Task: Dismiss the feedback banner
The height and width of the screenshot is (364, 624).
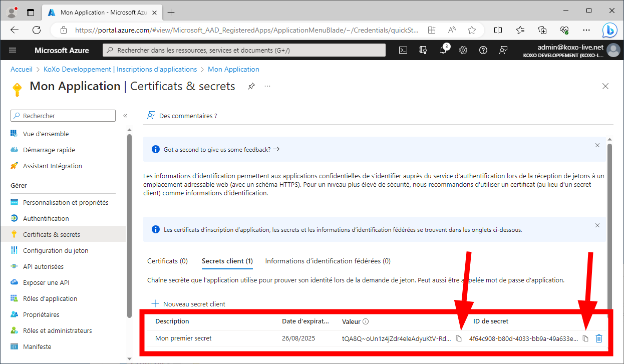Action: 597,145
